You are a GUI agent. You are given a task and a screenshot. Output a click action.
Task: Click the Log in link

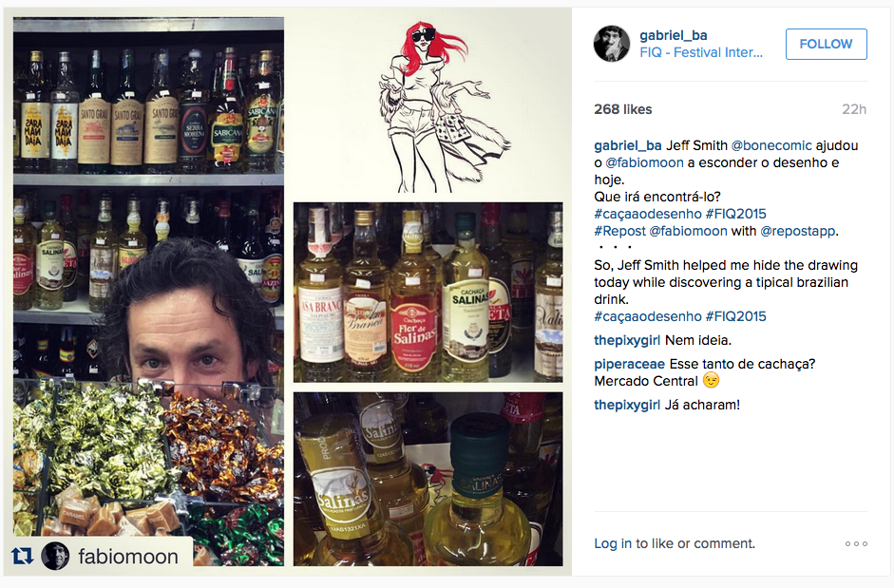click(613, 543)
